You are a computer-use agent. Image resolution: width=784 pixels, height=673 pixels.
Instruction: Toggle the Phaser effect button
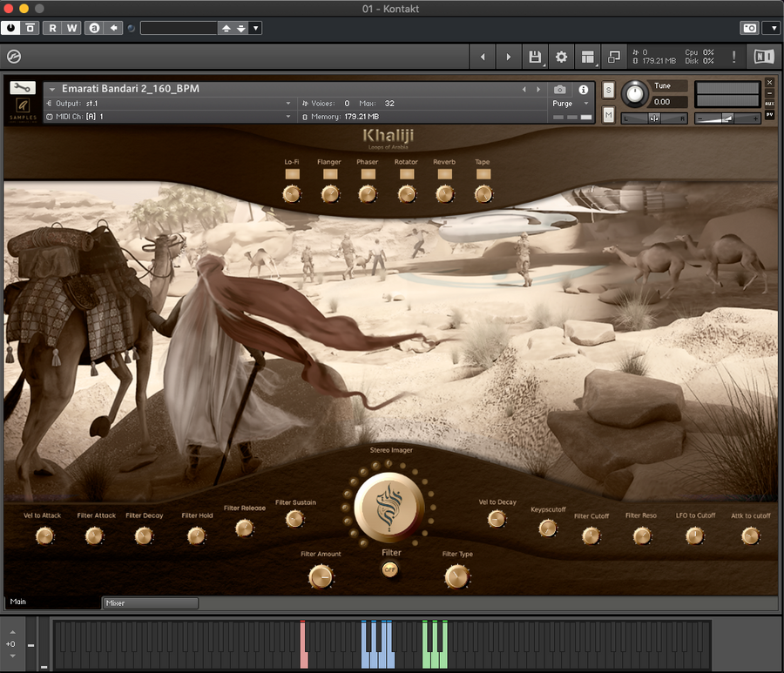[x=368, y=174]
